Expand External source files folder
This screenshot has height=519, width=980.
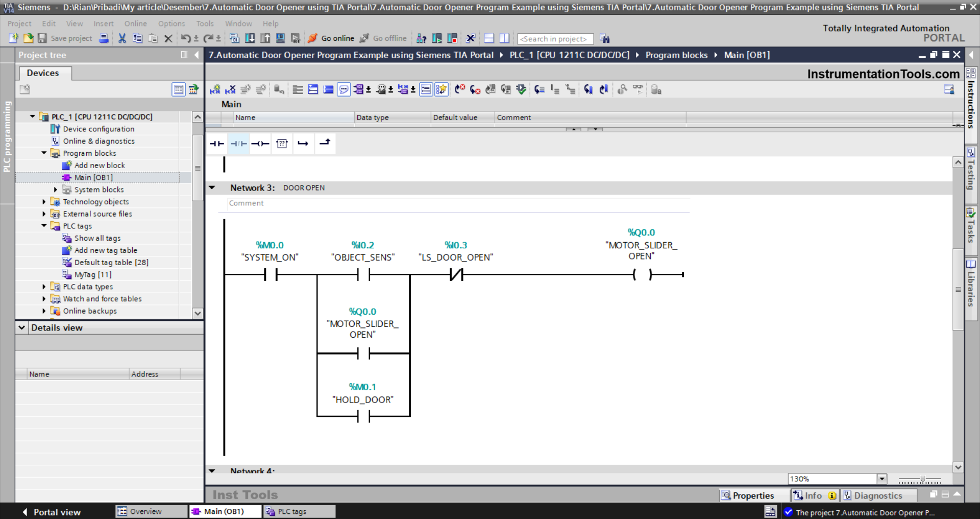point(44,214)
